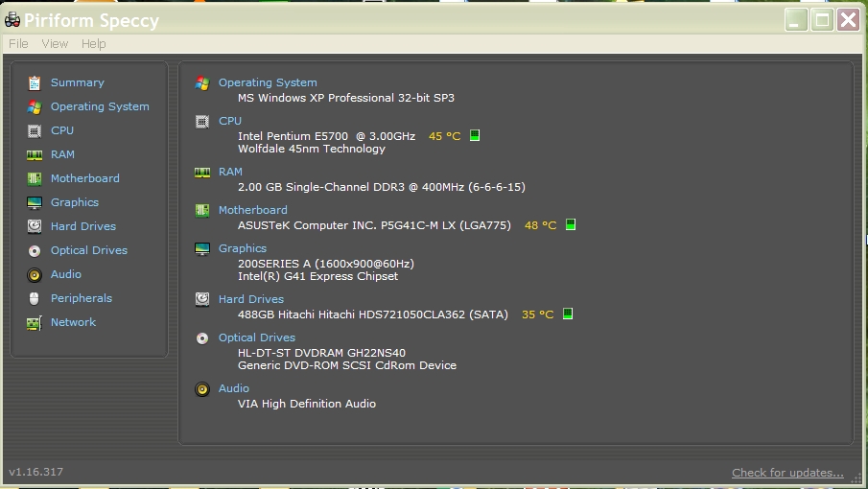
Task: Click the RAM stick icon in summary panel
Action: coord(202,173)
